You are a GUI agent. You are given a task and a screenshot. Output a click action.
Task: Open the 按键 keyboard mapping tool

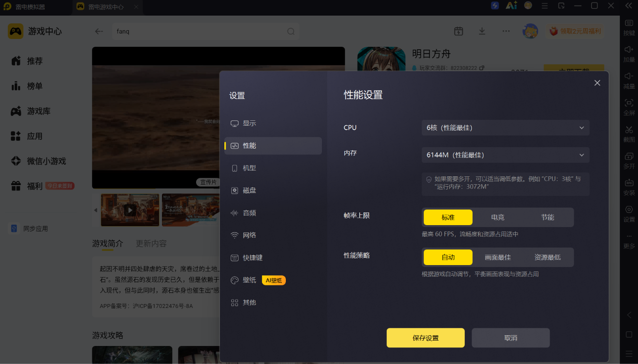pyautogui.click(x=629, y=27)
